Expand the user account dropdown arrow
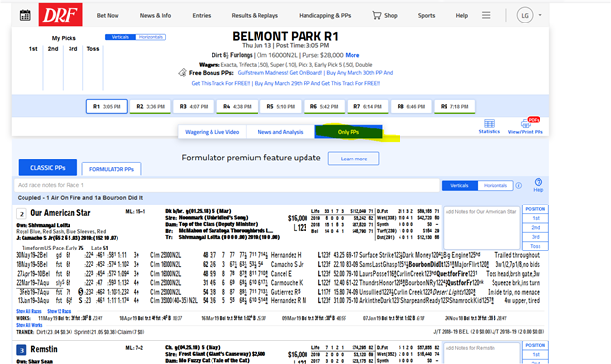Screen dimensions: 611x364 [x=540, y=15]
